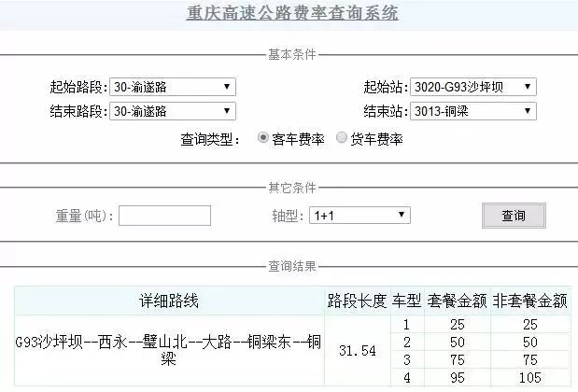
Task: Open the 结束路段 dropdown
Action: [x=173, y=111]
